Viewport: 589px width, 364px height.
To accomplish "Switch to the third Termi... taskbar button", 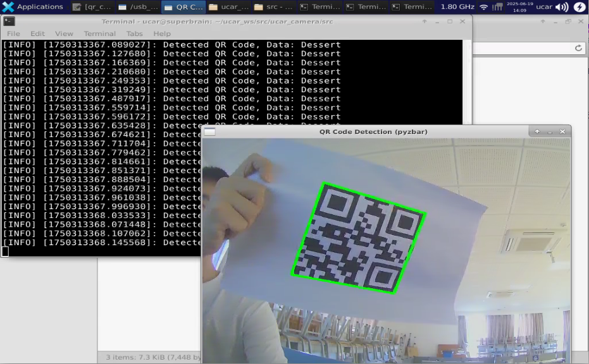I will [412, 7].
